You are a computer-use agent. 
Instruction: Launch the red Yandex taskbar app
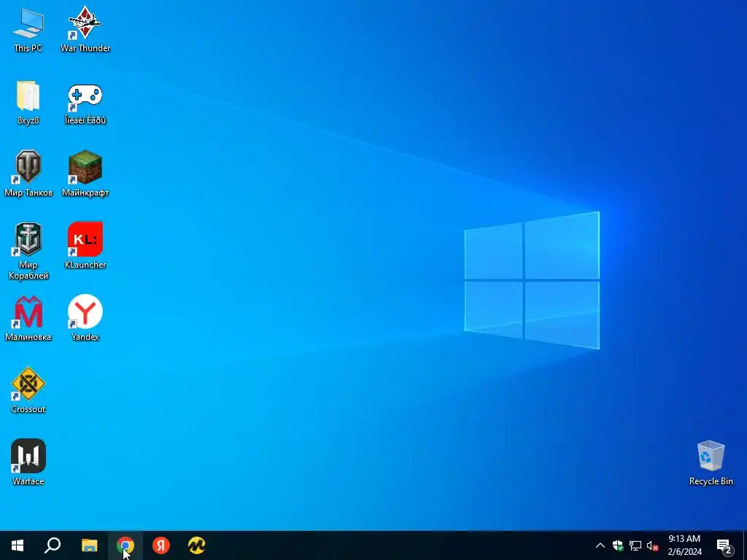coord(161,545)
